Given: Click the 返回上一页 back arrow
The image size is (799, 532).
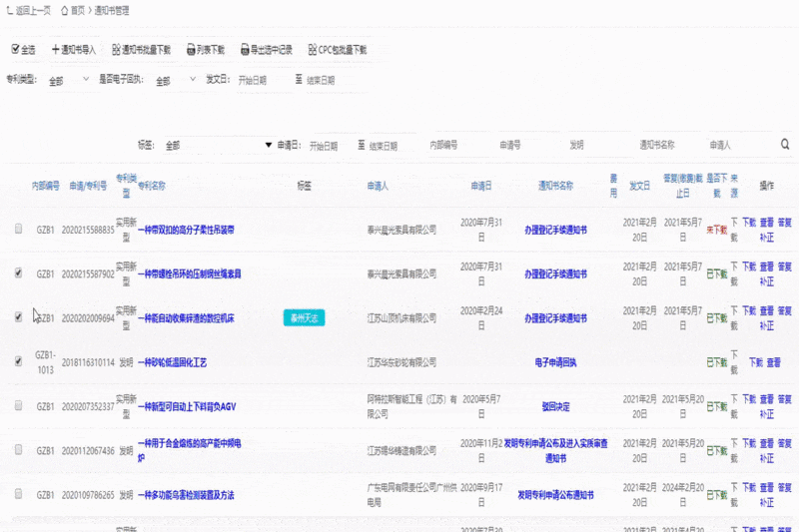Looking at the screenshot, I should (x=10, y=10).
